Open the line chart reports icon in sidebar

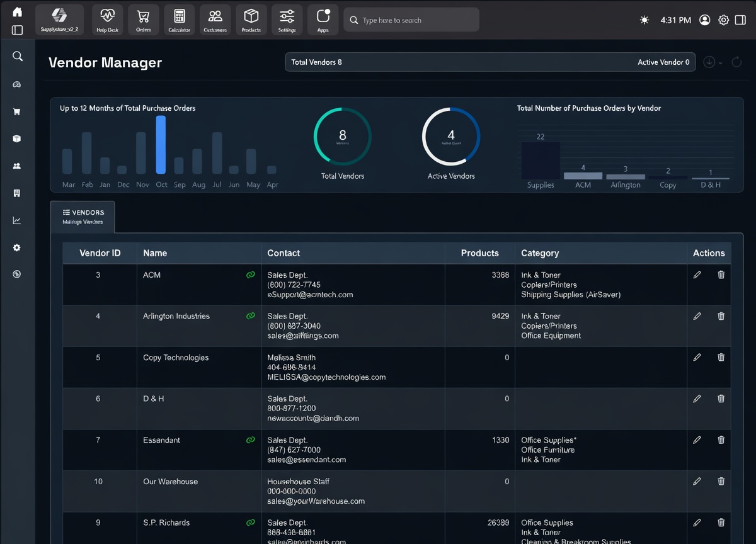[17, 220]
